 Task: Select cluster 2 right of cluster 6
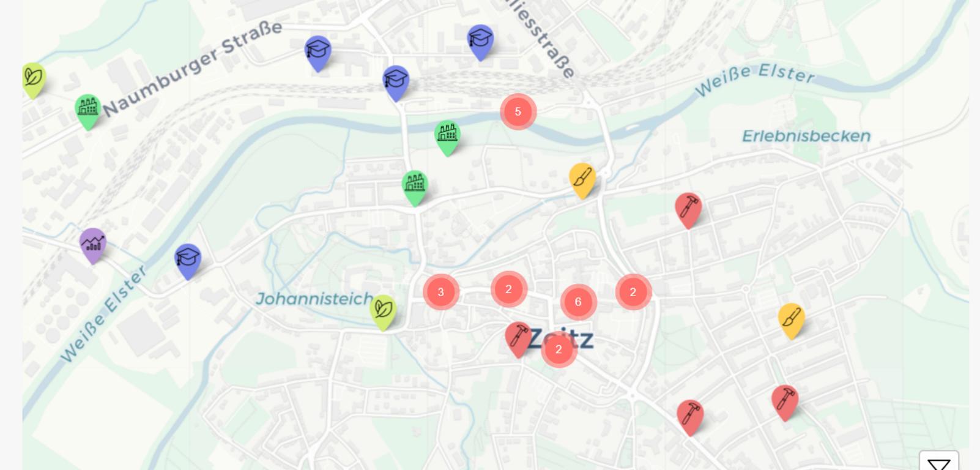pos(633,292)
